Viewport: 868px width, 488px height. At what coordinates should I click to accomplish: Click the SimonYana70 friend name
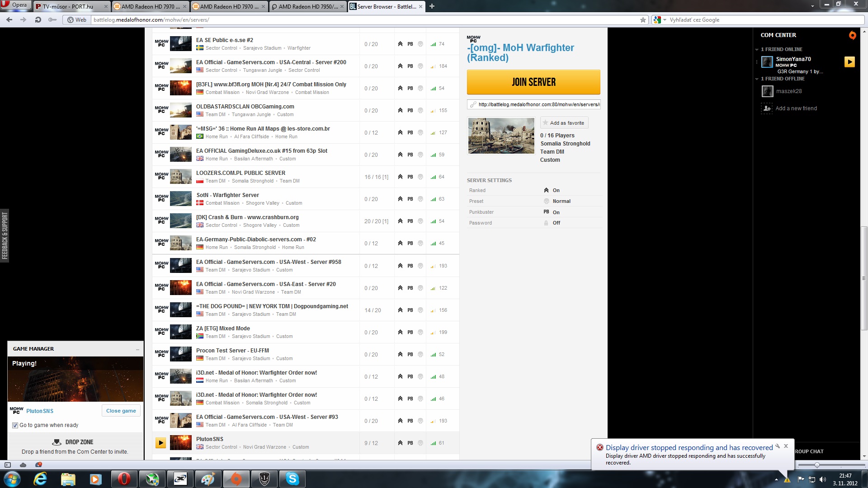(793, 59)
